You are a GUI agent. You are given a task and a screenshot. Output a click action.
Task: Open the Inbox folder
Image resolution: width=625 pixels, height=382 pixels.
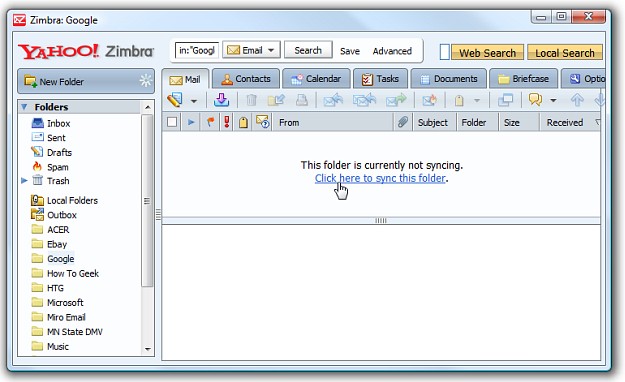[x=59, y=124]
